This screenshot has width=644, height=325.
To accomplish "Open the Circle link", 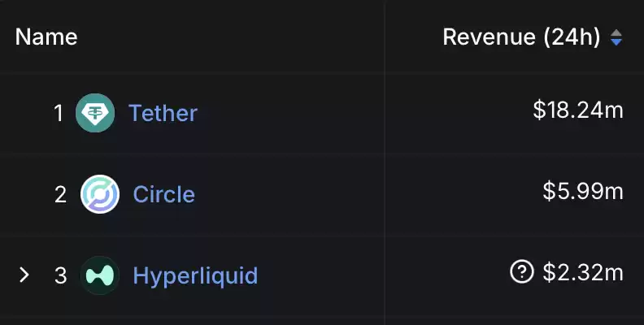I will pyautogui.click(x=164, y=194).
